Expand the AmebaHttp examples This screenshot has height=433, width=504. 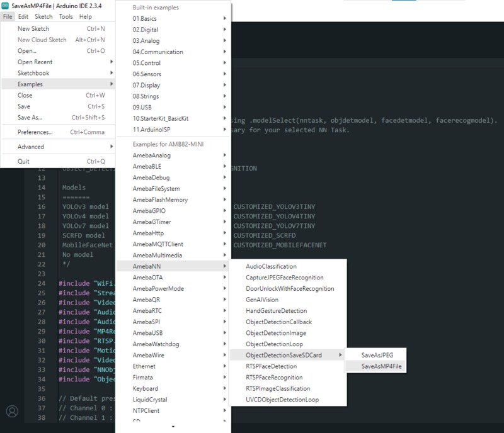point(173,233)
